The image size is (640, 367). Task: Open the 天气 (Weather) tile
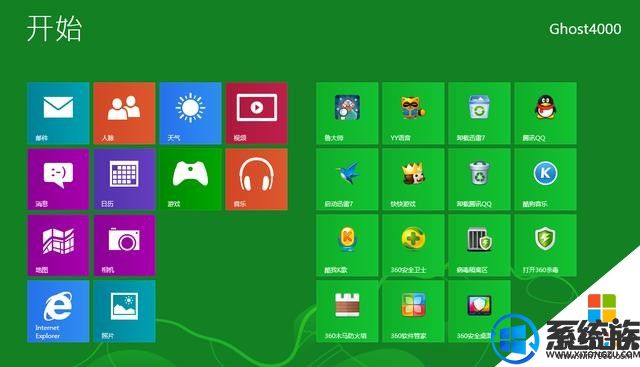tap(190, 113)
